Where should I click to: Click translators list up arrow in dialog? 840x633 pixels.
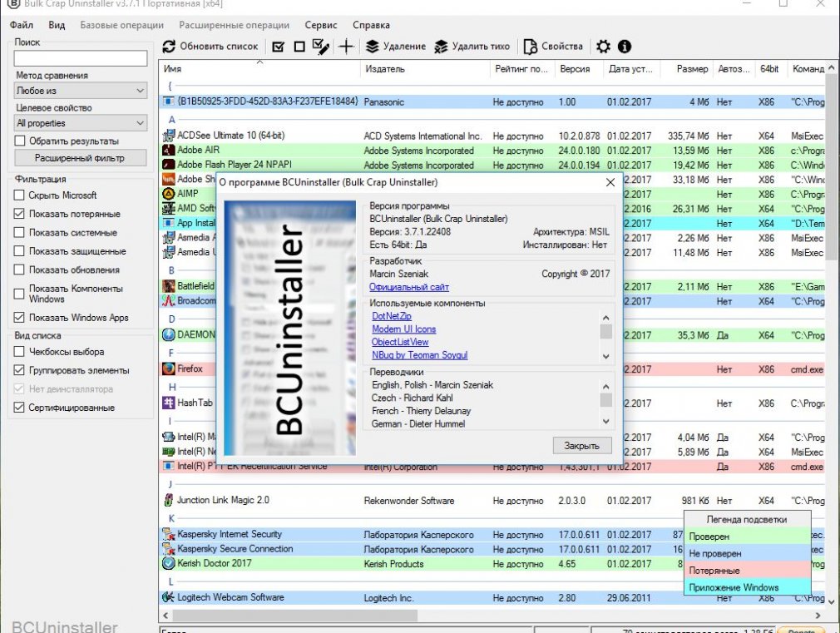tap(606, 387)
